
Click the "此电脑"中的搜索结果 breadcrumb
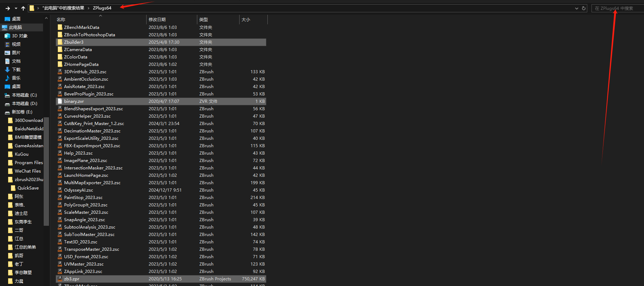(63, 8)
